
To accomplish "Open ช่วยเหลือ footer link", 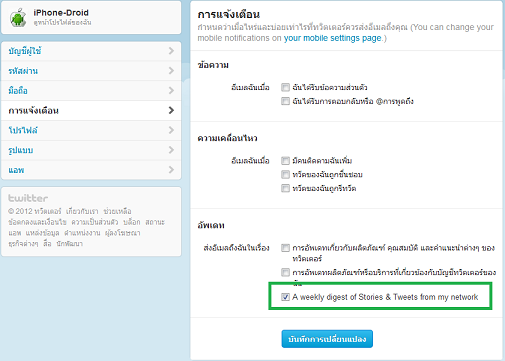I will [117, 211].
